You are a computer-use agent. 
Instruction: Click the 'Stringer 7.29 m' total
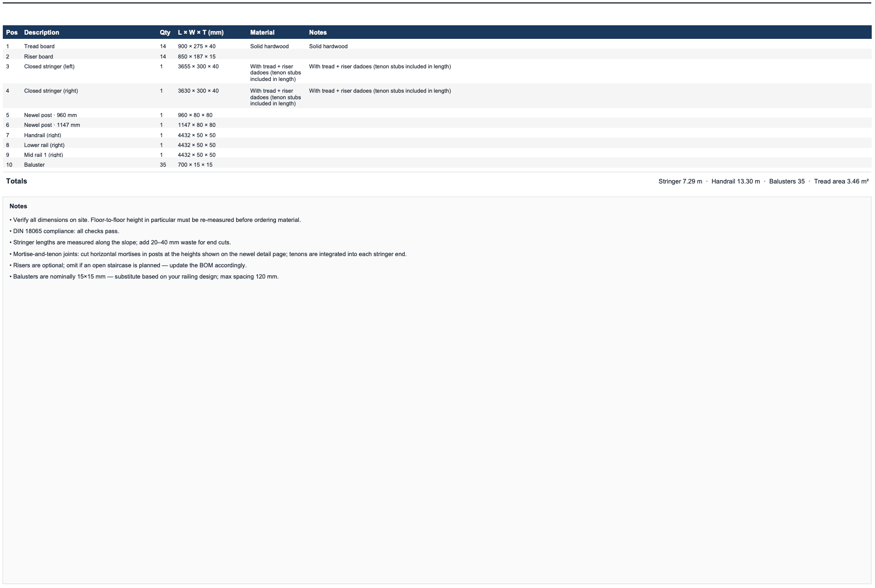[680, 182]
